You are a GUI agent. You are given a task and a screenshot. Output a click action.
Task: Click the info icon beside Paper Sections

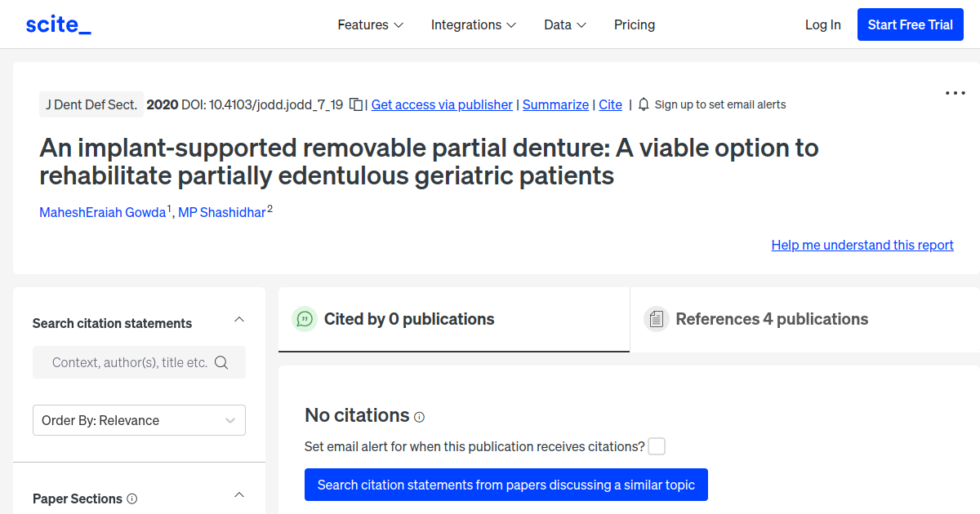132,498
